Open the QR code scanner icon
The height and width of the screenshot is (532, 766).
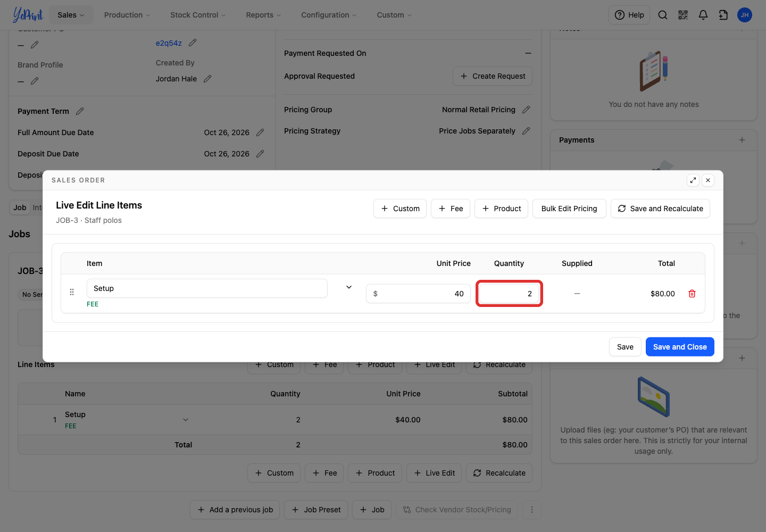tap(683, 15)
